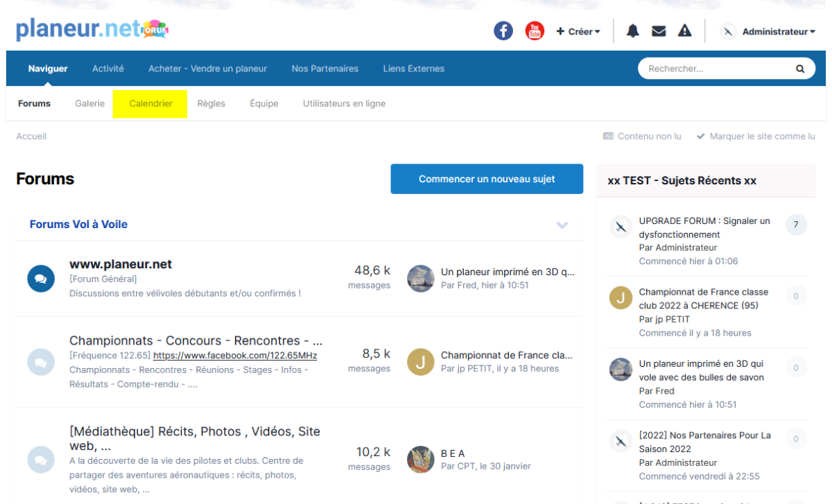Open last post 'Championnat de France cla...'
Screen dimensions: 832x504
coord(507,355)
